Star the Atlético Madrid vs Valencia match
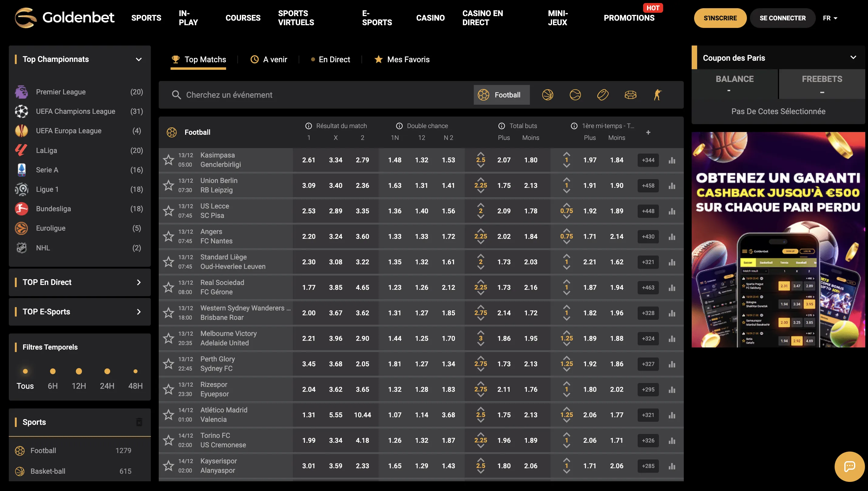 click(168, 415)
